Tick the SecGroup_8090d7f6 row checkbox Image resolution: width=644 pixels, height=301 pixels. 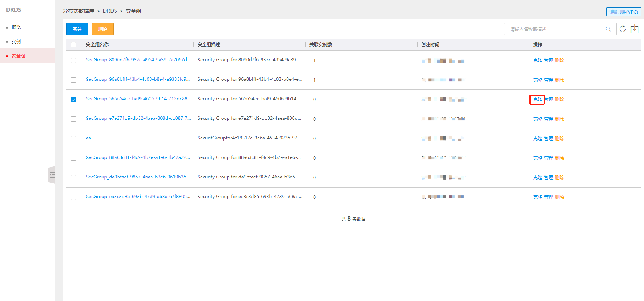pos(74,61)
